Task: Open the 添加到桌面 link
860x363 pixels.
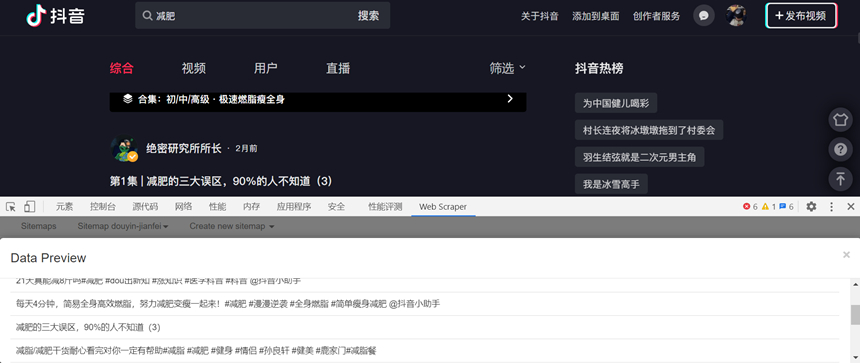Action: (596, 16)
